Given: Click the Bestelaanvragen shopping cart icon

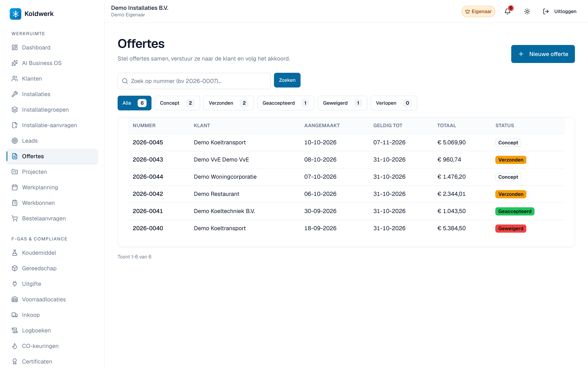Looking at the screenshot, I should (14, 219).
